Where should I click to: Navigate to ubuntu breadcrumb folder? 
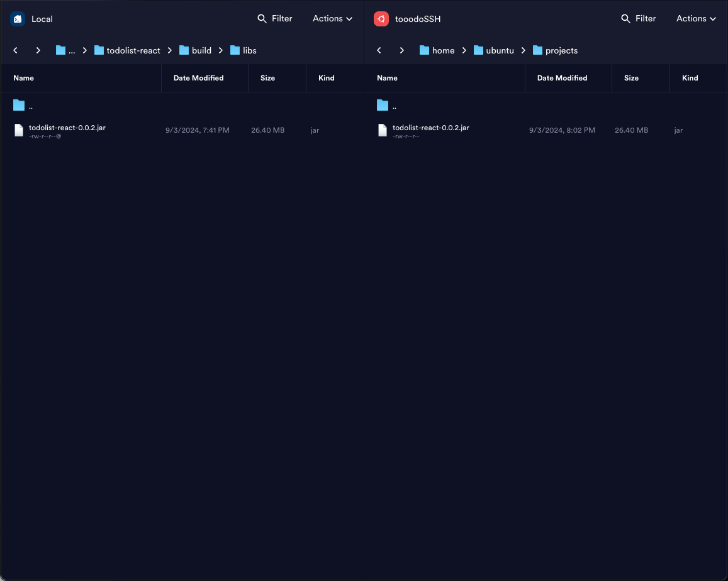[x=493, y=50]
